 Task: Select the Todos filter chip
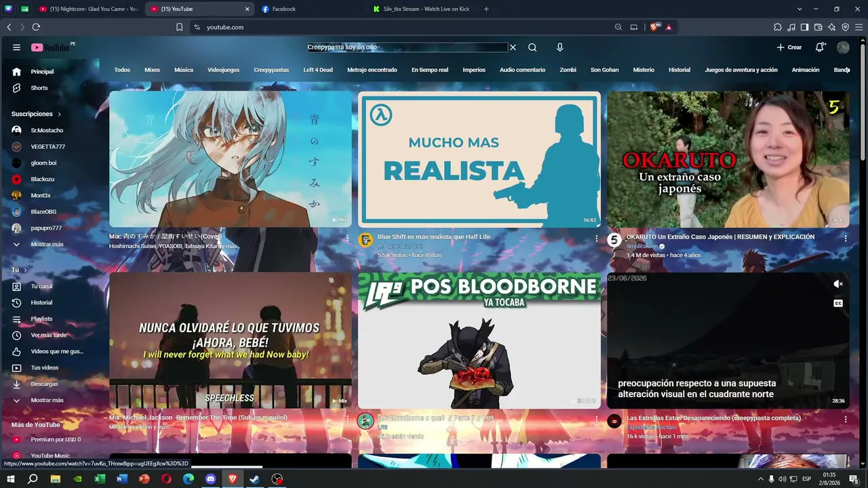(122, 70)
